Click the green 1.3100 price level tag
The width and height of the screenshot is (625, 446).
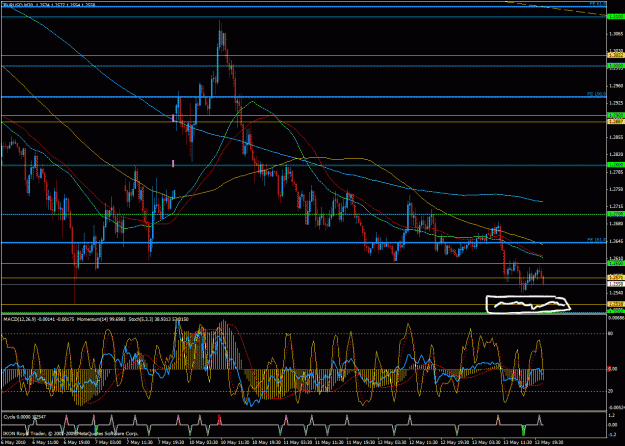[615, 16]
